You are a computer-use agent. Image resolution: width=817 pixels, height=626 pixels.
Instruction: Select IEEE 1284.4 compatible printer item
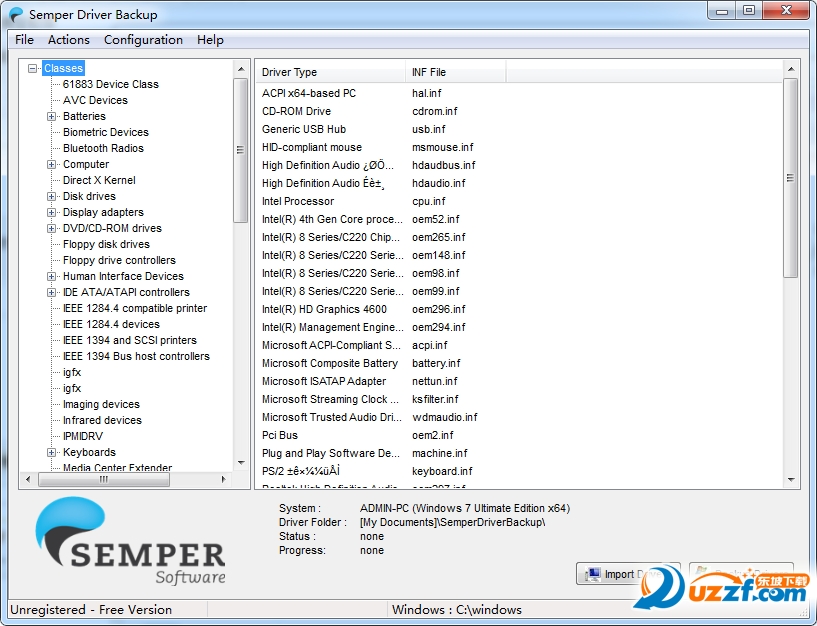point(135,308)
